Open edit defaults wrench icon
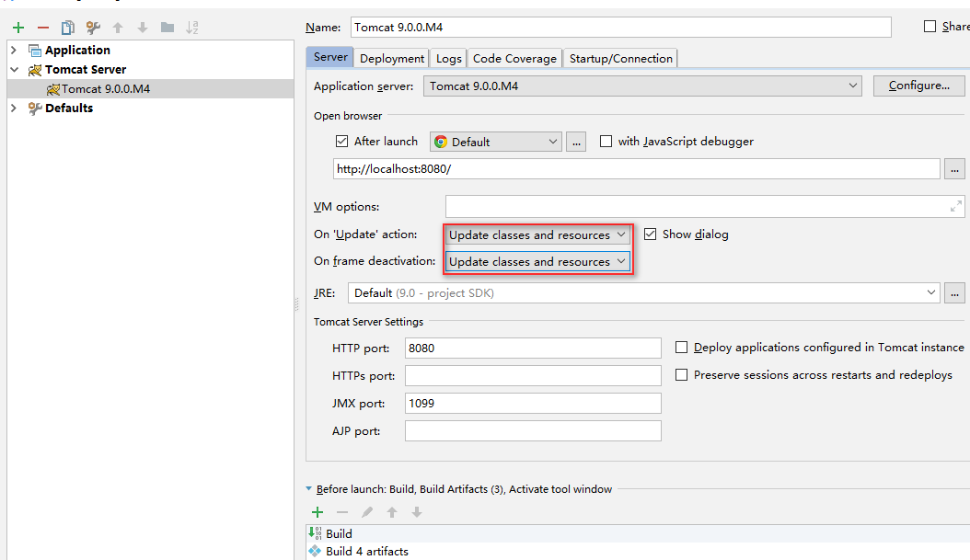Image resolution: width=970 pixels, height=560 pixels. point(93,28)
